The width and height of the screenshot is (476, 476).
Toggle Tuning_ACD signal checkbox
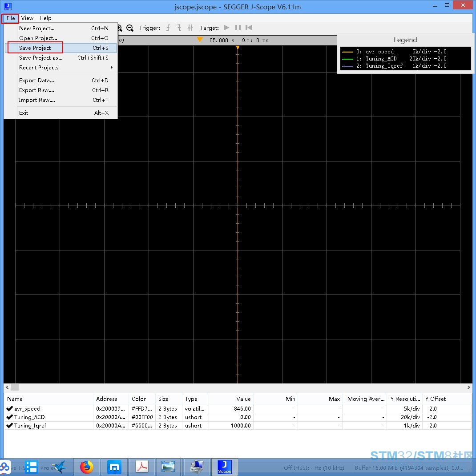tap(9, 417)
